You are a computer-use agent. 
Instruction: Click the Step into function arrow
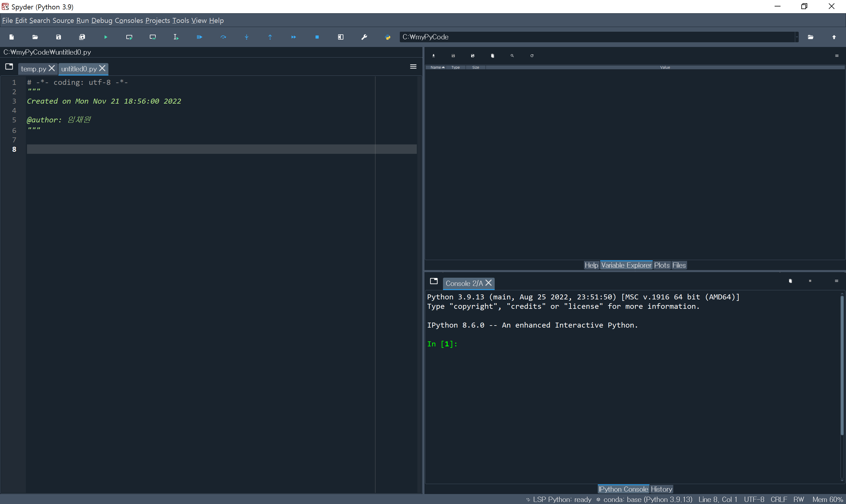[x=247, y=37]
